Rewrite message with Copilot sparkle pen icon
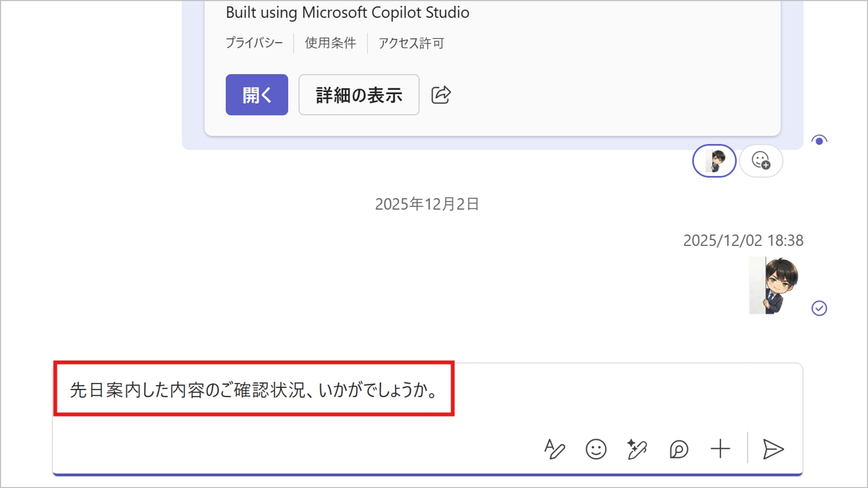This screenshot has width=868, height=488. (x=637, y=449)
